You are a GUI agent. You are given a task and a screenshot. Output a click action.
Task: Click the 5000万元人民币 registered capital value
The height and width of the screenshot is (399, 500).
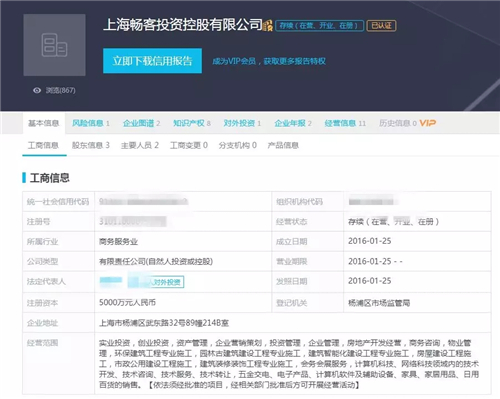(127, 303)
